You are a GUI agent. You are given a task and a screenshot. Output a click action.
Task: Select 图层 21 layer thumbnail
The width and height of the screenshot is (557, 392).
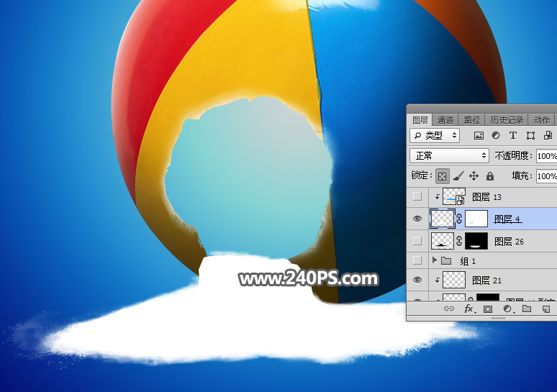(x=453, y=280)
